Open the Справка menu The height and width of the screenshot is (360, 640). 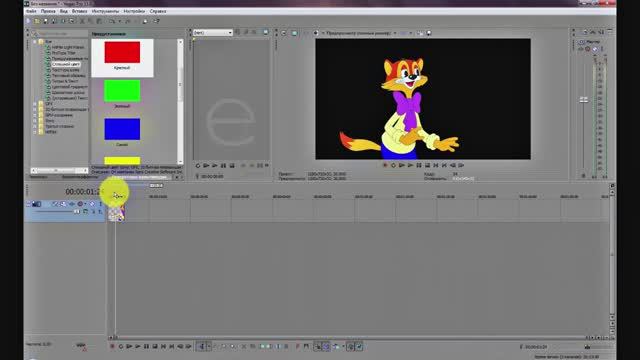point(158,11)
